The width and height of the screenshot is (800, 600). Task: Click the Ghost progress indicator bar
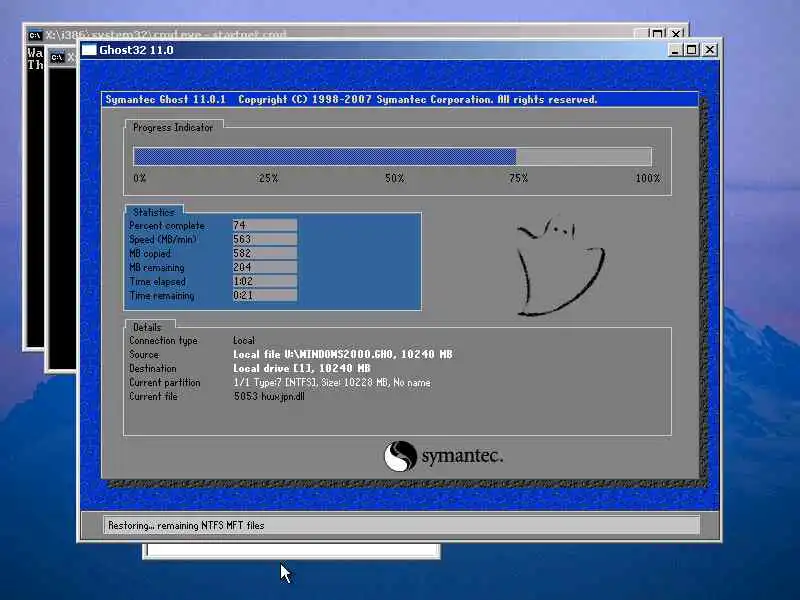(392, 156)
